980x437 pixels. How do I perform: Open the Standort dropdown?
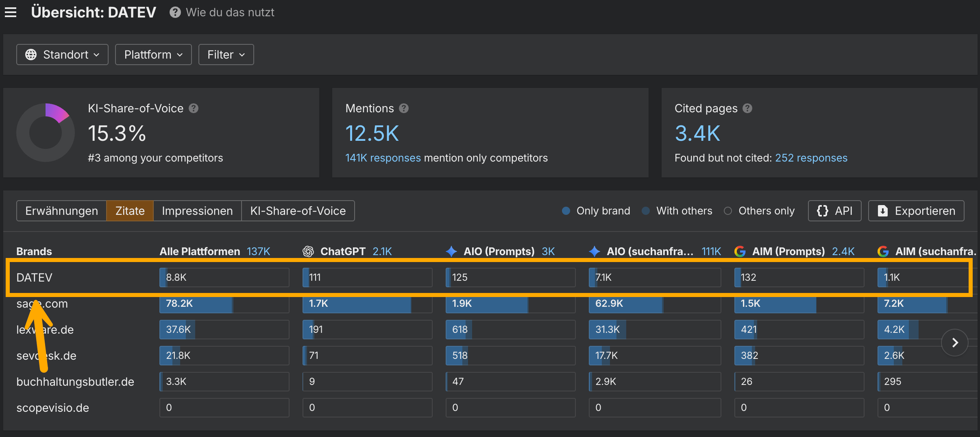62,55
